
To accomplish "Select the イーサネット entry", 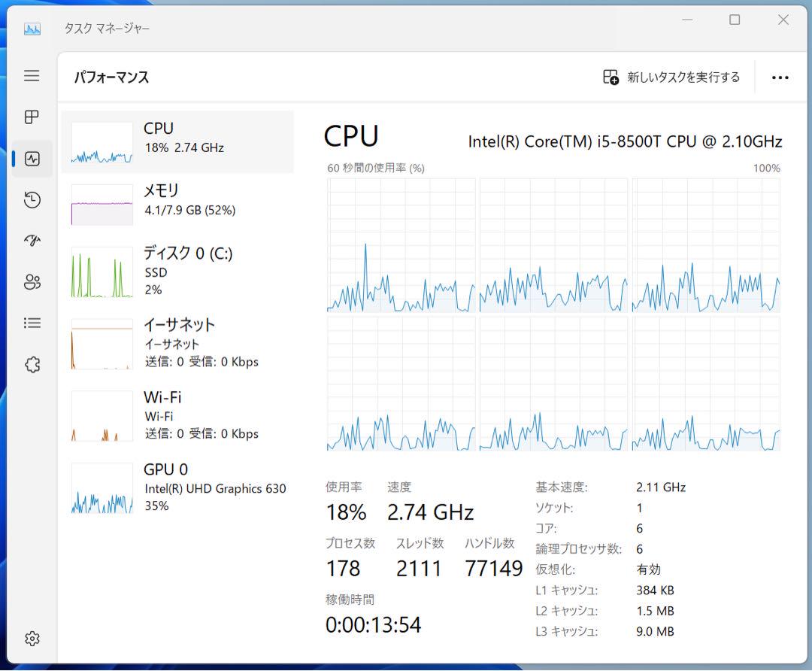I will [x=177, y=343].
